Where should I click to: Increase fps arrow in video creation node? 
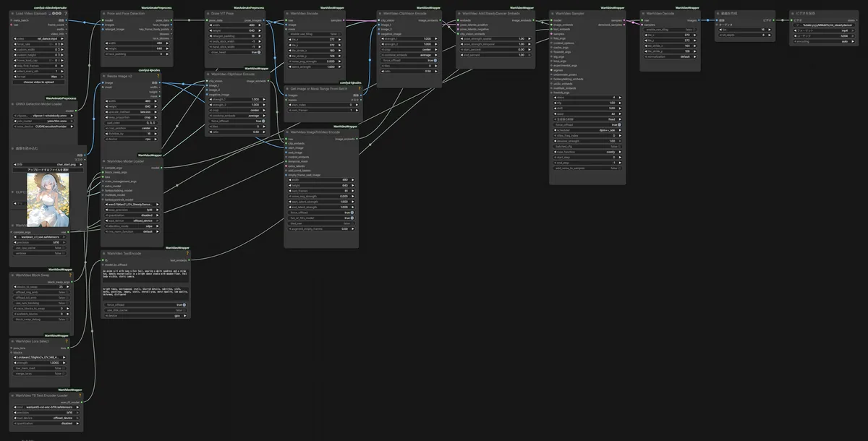point(770,30)
